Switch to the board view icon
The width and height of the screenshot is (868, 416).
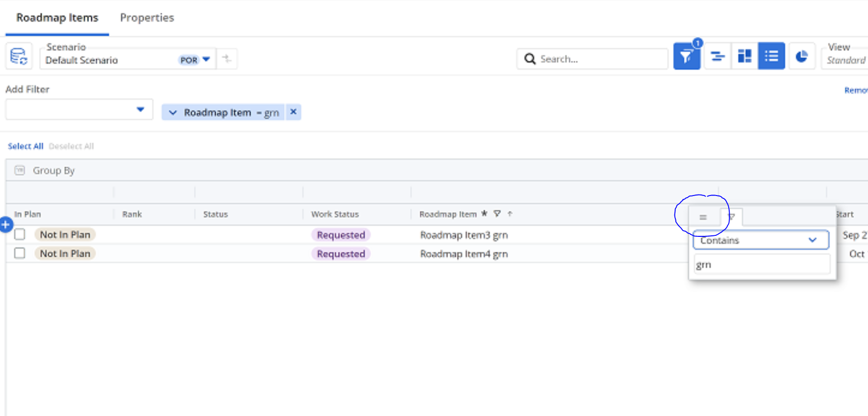tap(744, 57)
